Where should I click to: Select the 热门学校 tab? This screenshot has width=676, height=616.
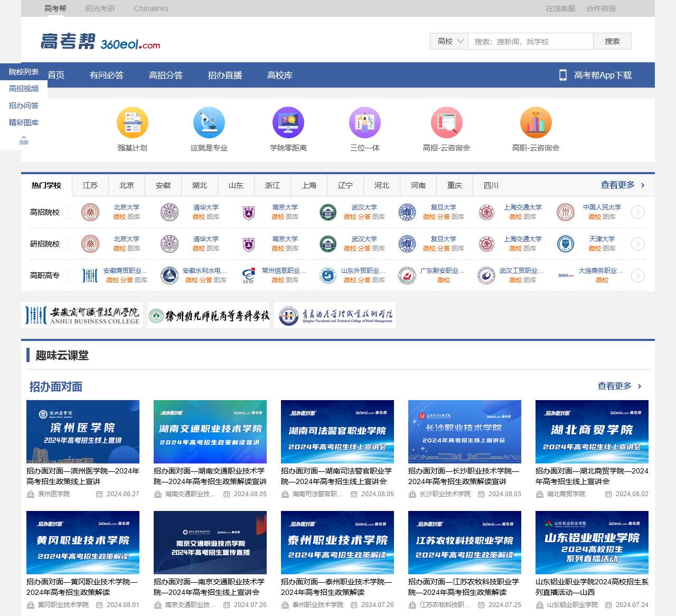(46, 185)
